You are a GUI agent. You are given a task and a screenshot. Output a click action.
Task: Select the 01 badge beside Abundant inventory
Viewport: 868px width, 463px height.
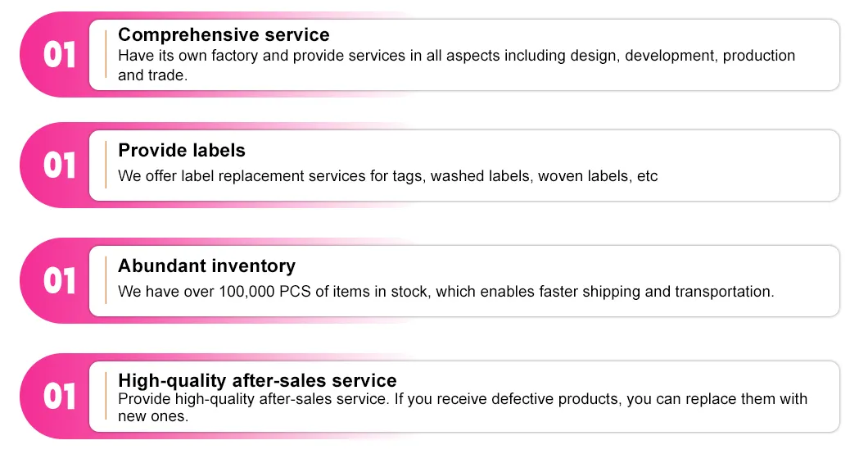tap(59, 281)
